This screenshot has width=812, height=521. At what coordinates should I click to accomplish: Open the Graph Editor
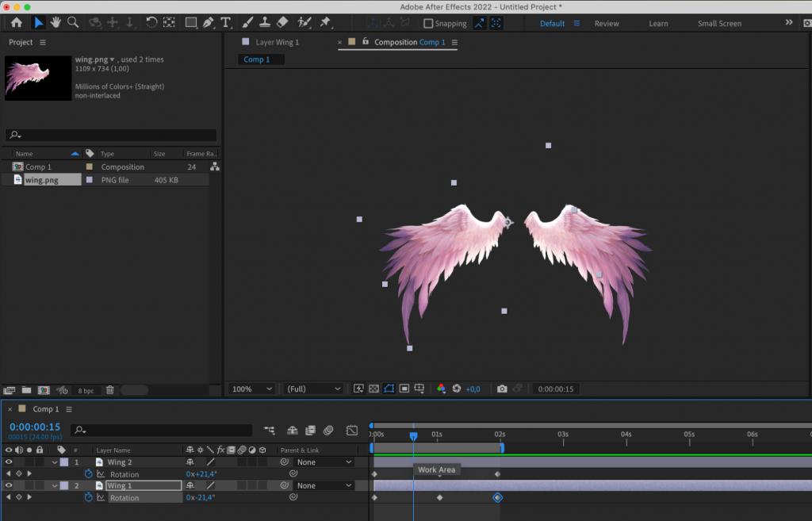(351, 430)
